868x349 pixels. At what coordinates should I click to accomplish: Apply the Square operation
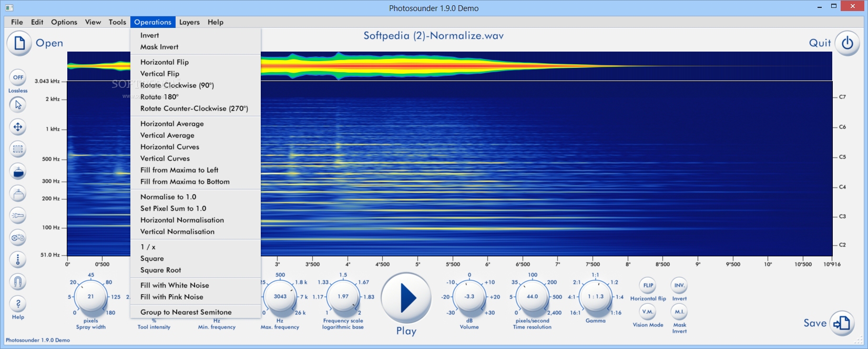pos(196,258)
